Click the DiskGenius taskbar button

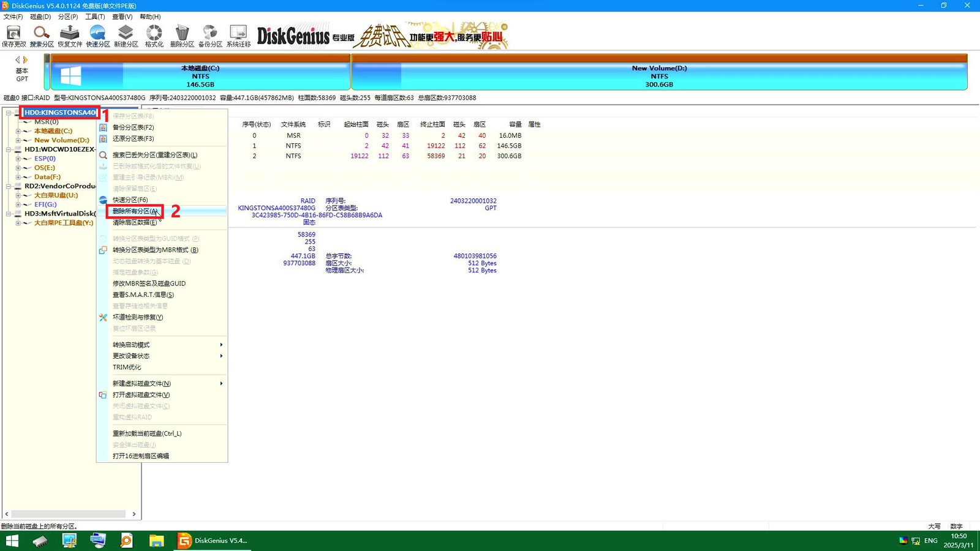tap(213, 541)
